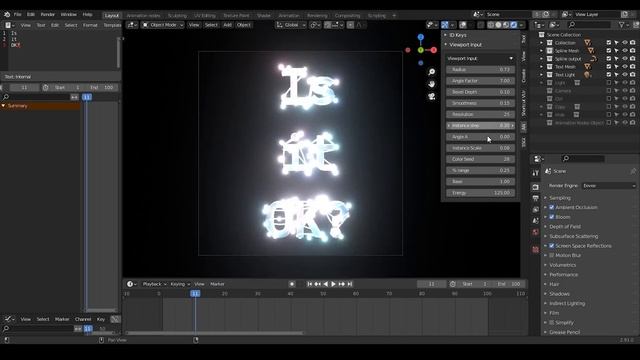Click the outliner search field
Viewport: 640px width, 360px height.
point(590,25)
